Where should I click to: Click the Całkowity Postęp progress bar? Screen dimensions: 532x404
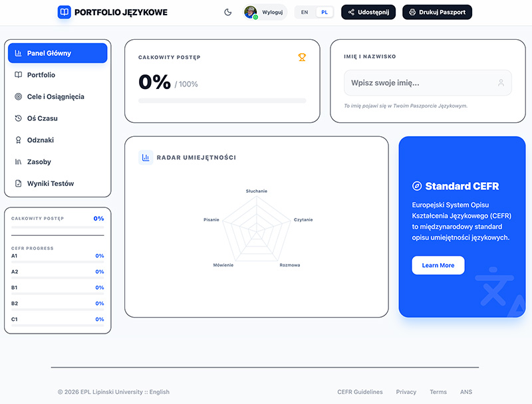coord(222,101)
